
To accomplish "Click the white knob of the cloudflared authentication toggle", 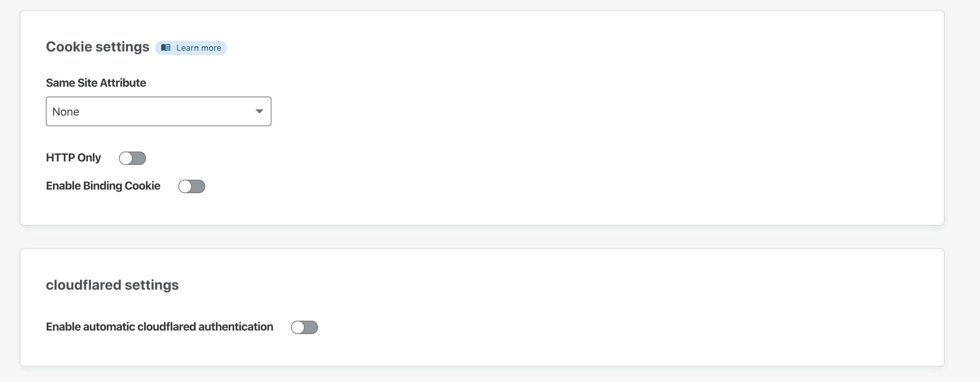I will click(x=298, y=327).
